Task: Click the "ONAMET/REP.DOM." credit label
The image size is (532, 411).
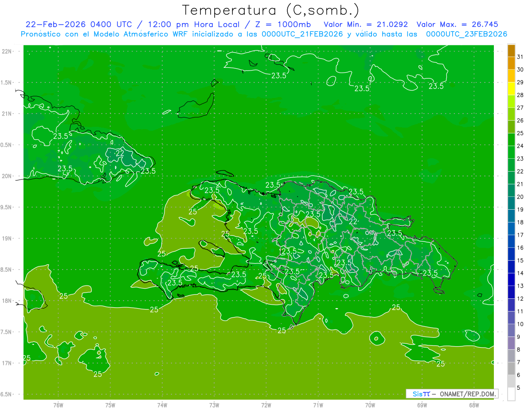Action: [467, 394]
